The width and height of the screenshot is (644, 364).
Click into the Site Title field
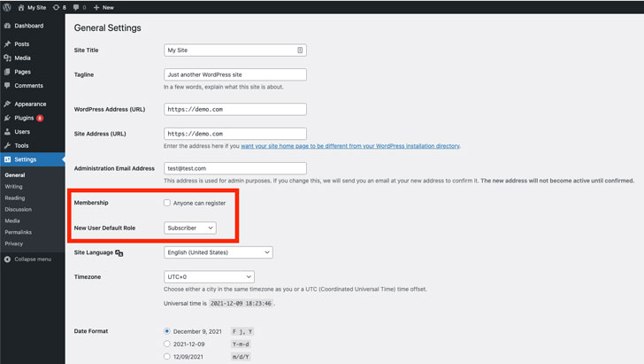tap(232, 50)
